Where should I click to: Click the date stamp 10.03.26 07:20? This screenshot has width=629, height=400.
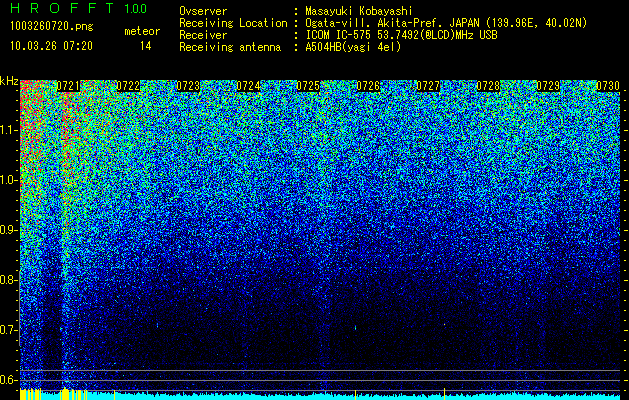coord(51,46)
